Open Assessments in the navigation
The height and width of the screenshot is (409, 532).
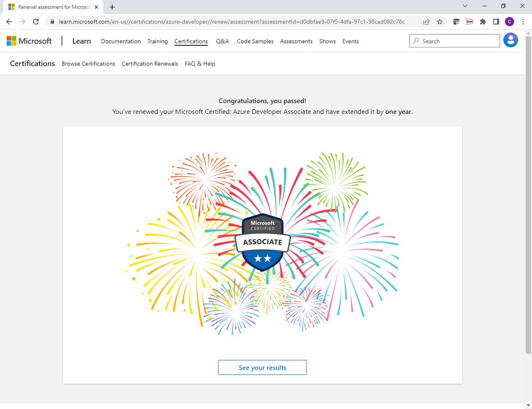[x=296, y=41]
